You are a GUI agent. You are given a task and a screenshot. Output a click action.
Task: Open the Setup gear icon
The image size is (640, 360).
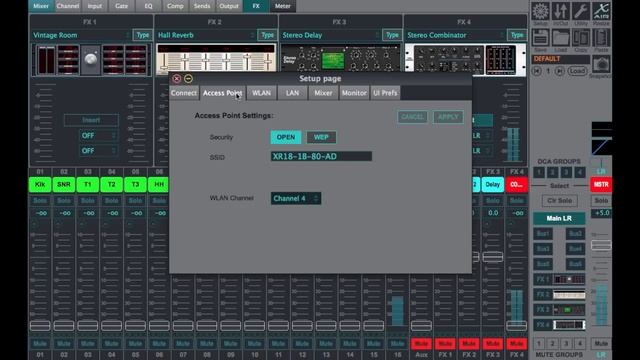pos(540,11)
